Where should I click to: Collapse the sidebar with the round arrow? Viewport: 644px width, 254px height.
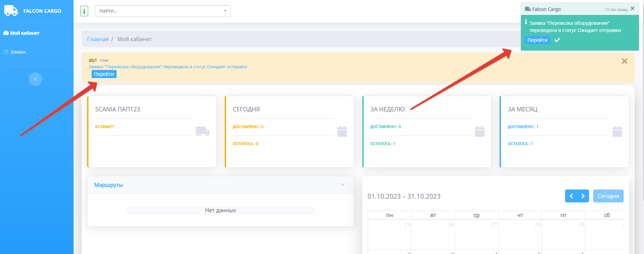click(36, 79)
